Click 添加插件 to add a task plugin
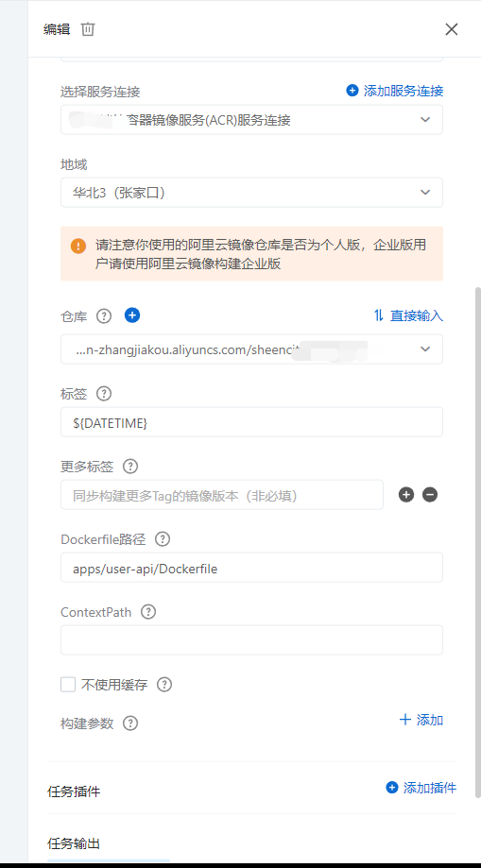The height and width of the screenshot is (868, 481). [x=421, y=788]
